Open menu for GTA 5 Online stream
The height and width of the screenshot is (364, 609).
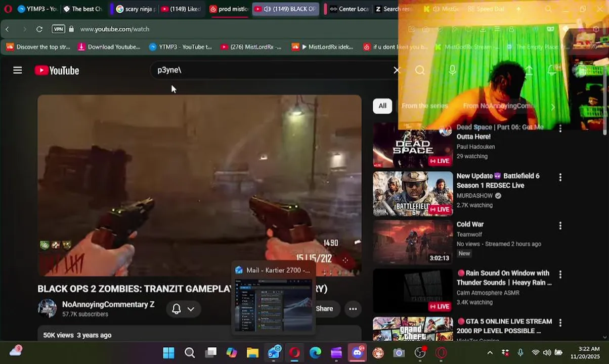click(560, 323)
